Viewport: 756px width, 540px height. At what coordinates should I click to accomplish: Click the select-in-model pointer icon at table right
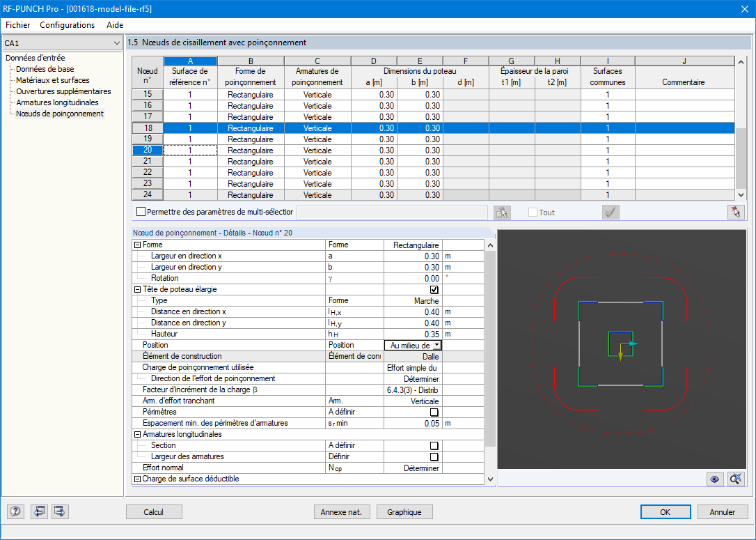point(736,213)
